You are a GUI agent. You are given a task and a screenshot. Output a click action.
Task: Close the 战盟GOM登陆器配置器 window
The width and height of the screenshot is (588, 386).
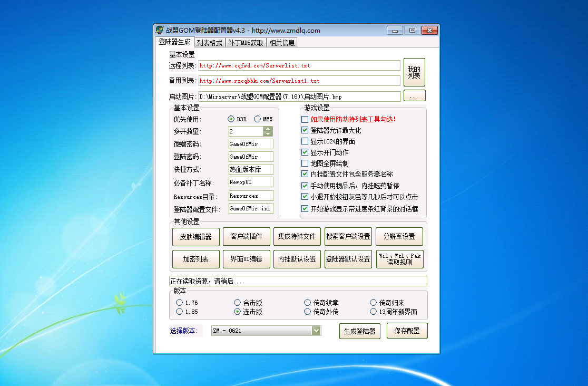430,31
